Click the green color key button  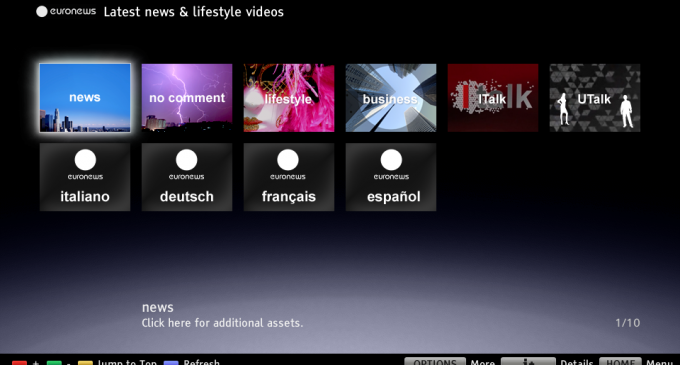54,362
